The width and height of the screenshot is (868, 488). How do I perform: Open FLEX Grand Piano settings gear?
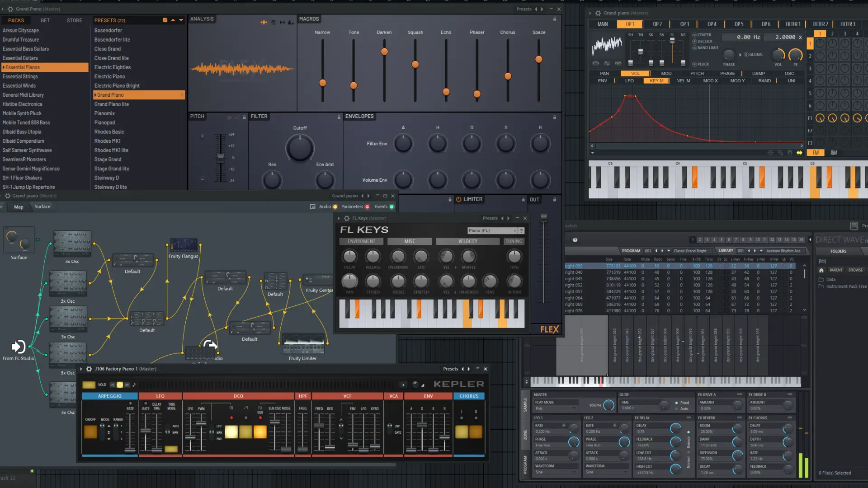coord(10,9)
